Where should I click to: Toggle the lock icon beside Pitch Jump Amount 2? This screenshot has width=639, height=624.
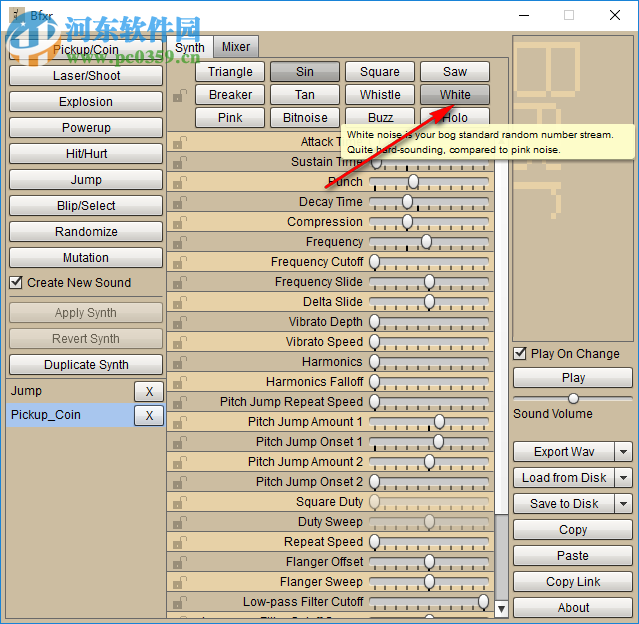pyautogui.click(x=180, y=462)
